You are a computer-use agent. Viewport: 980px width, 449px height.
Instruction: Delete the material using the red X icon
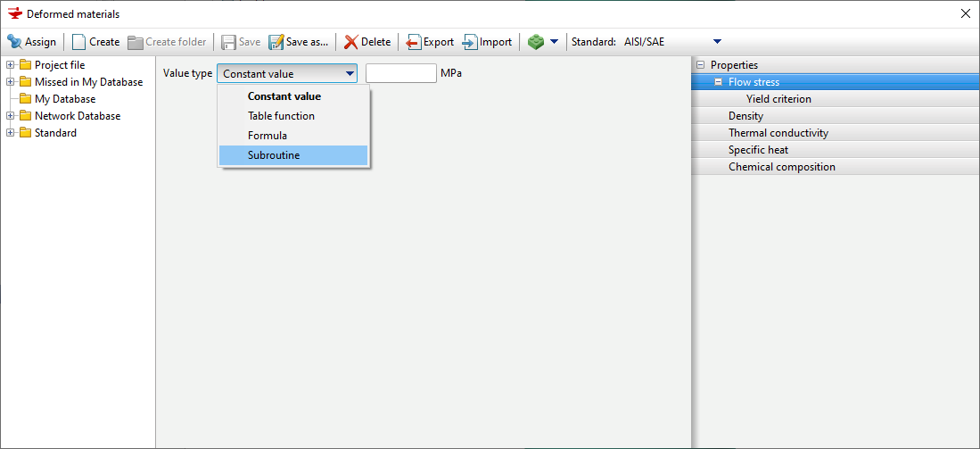tap(351, 42)
